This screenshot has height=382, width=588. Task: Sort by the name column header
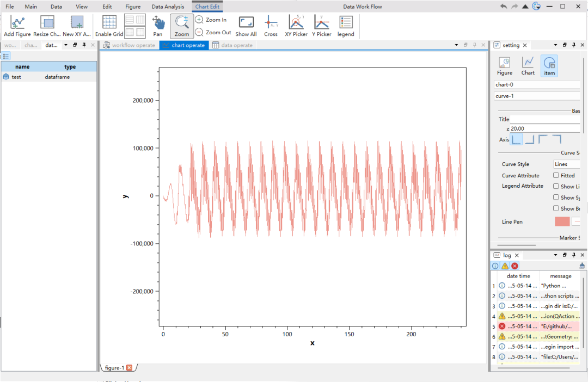click(22, 67)
